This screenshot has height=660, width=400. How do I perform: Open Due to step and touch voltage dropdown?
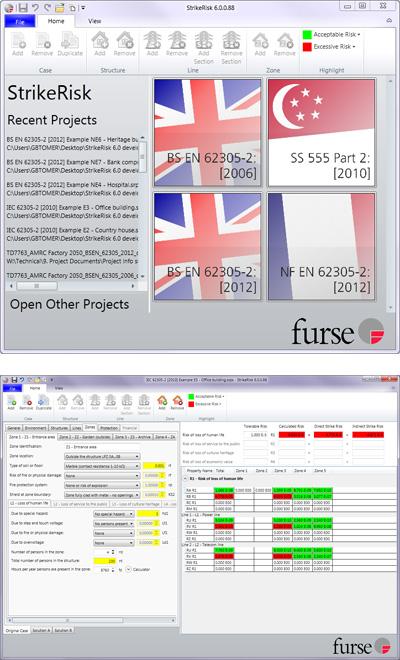[x=114, y=524]
